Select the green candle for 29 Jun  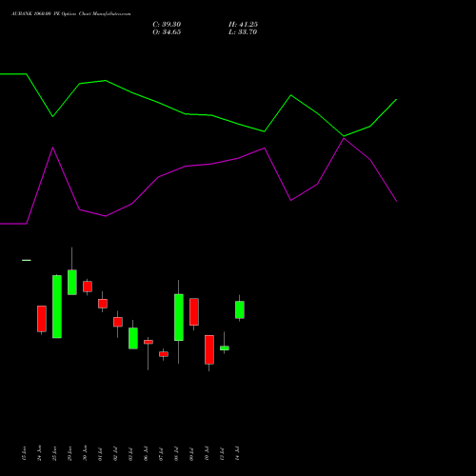pyautogui.click(x=72, y=282)
